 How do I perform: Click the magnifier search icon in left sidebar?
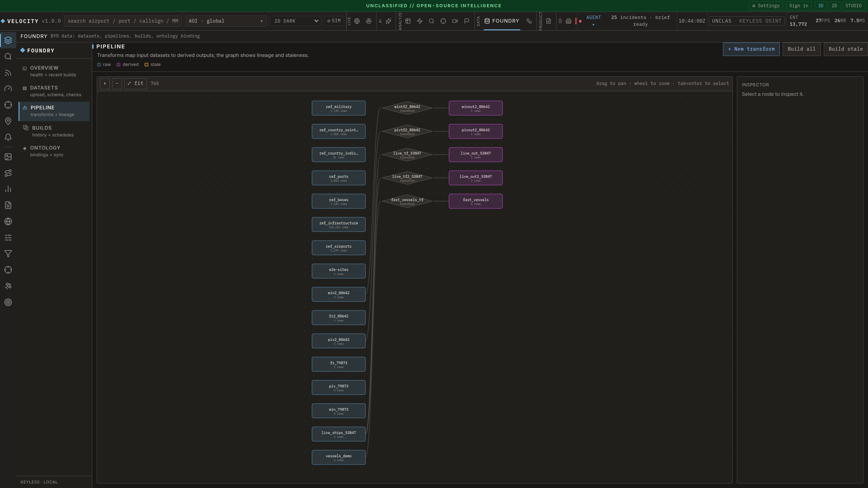[8, 56]
